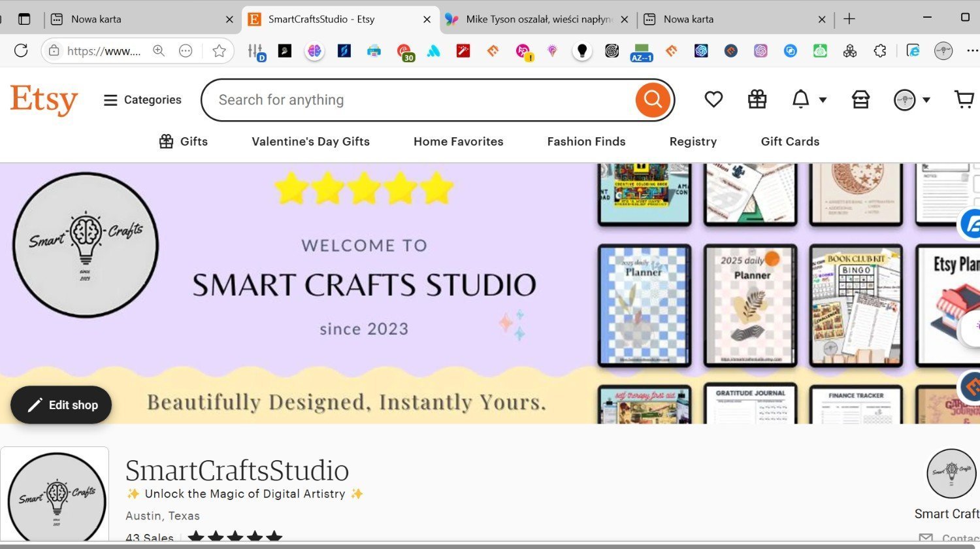Open the tab actions menu icon

[24, 19]
